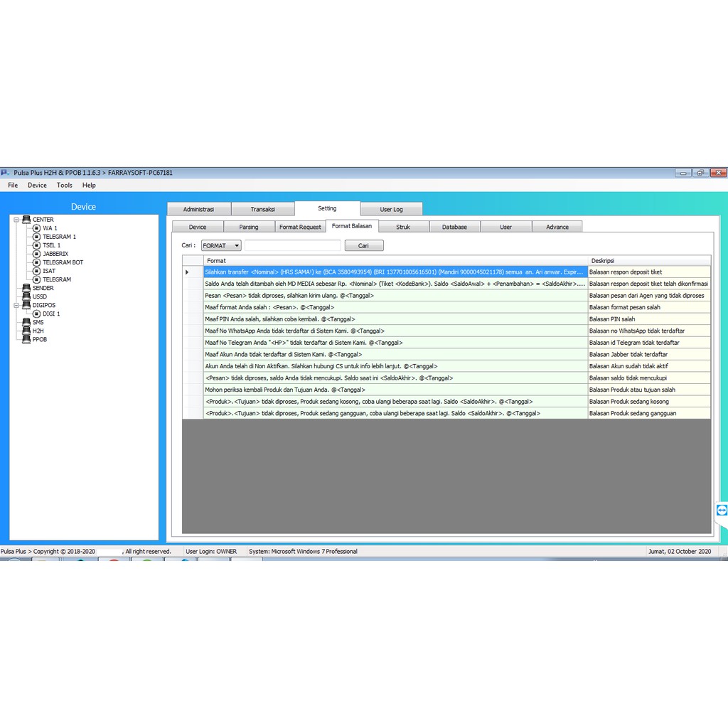The height and width of the screenshot is (728, 728).
Task: Click the SENDER group icon
Action: tap(26, 288)
